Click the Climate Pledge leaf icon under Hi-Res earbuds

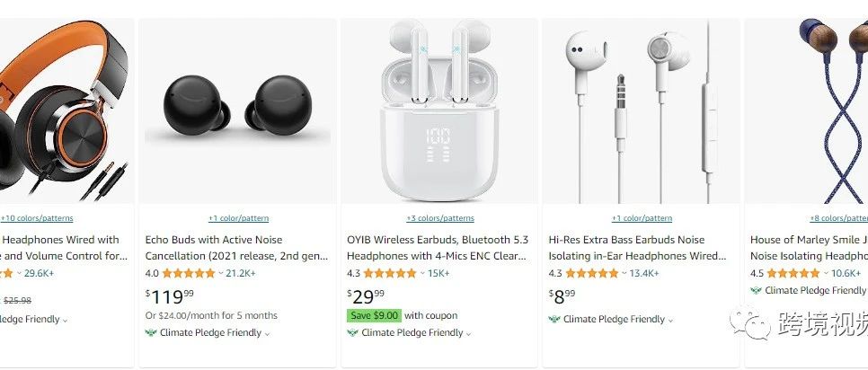click(554, 319)
